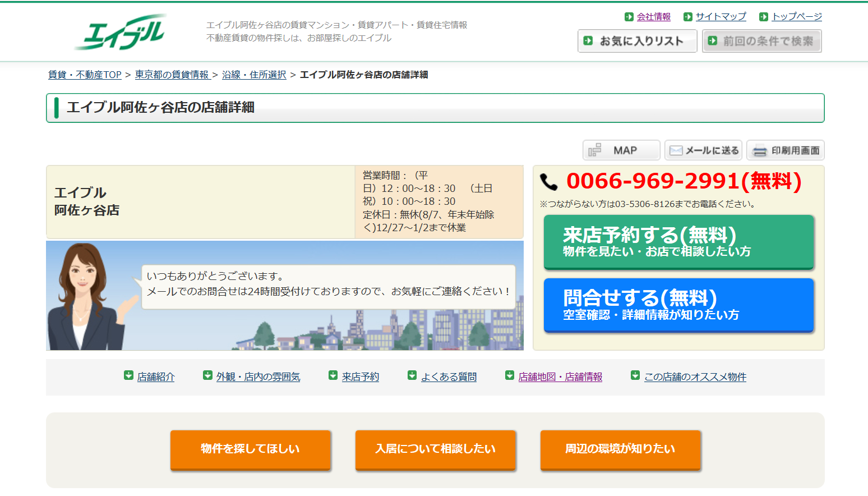868x496 pixels.
Task: Click 周辺の環境が知りたい orange button
Action: tap(621, 450)
